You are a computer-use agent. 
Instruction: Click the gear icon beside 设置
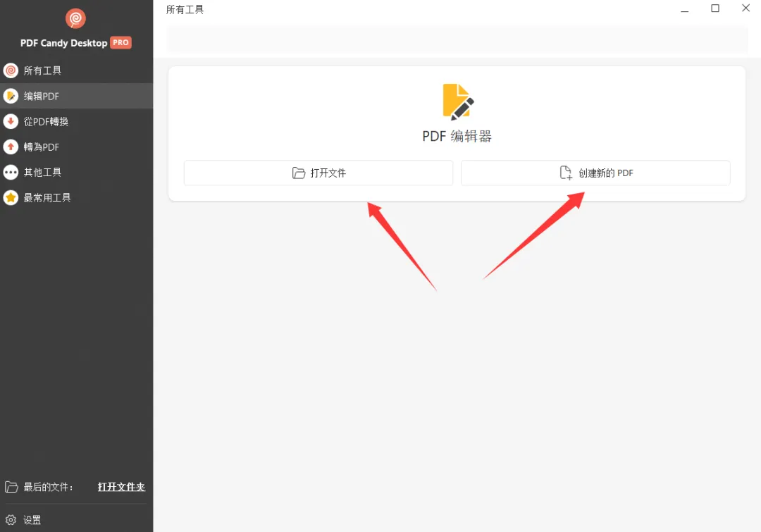coord(11,520)
